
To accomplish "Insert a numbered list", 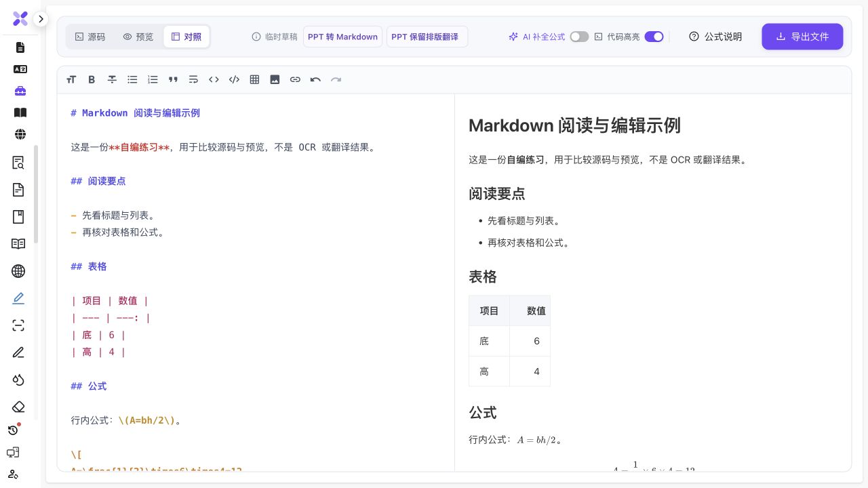I will (x=153, y=79).
